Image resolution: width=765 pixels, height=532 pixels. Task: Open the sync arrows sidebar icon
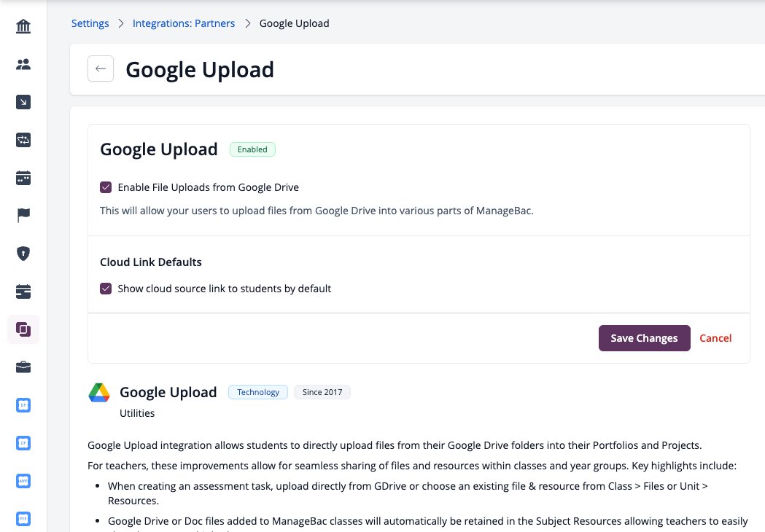(23, 140)
